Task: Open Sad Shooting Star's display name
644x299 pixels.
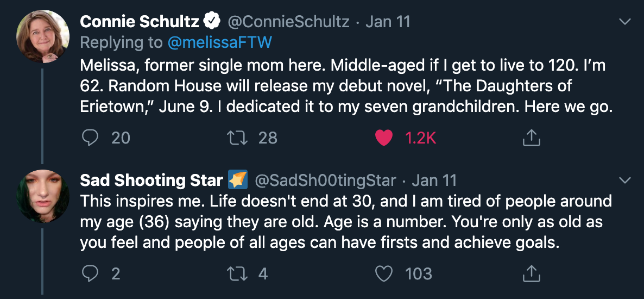Action: (151, 180)
